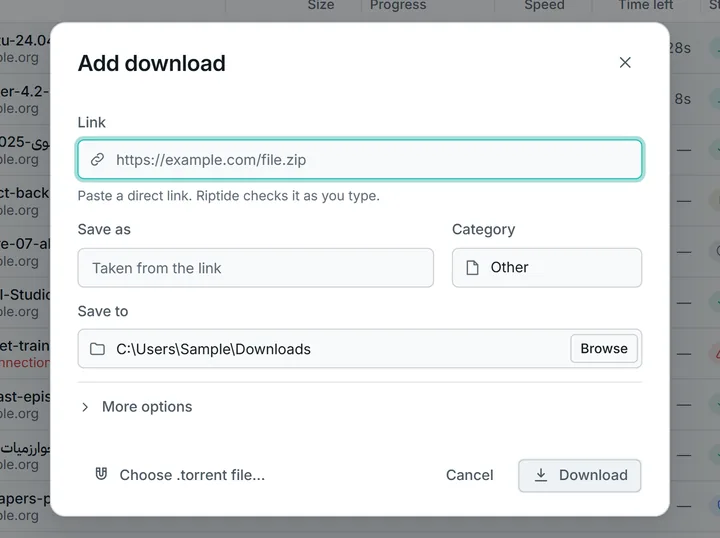This screenshot has height=538, width=720.
Task: Click the 'Save as' label
Action: coord(104,229)
